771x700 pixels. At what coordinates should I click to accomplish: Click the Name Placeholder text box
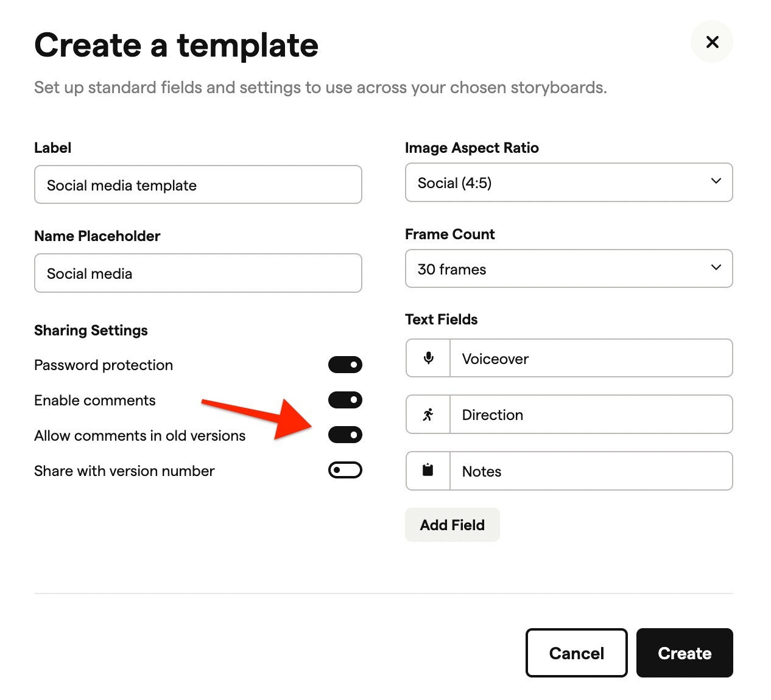(198, 273)
